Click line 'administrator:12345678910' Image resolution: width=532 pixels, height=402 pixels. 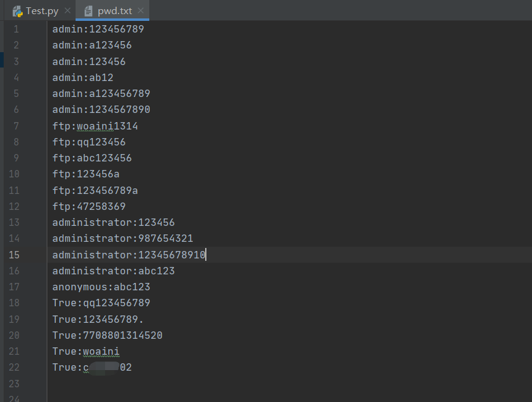[x=129, y=255]
